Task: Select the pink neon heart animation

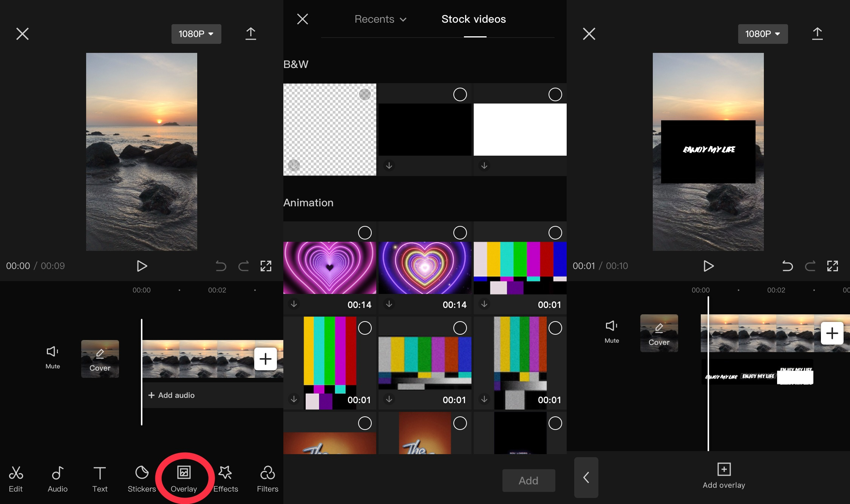Action: click(x=329, y=268)
